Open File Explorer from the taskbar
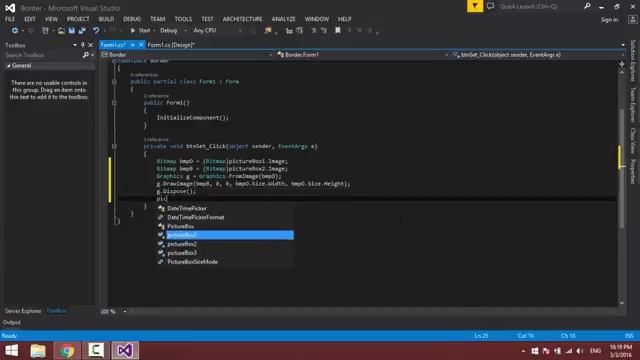 click(x=38, y=351)
